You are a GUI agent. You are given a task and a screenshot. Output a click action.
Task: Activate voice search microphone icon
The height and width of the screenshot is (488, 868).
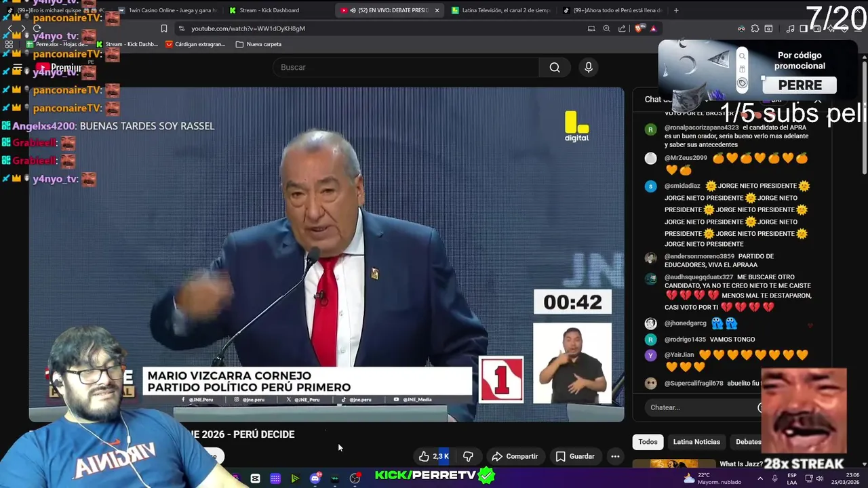pos(589,67)
